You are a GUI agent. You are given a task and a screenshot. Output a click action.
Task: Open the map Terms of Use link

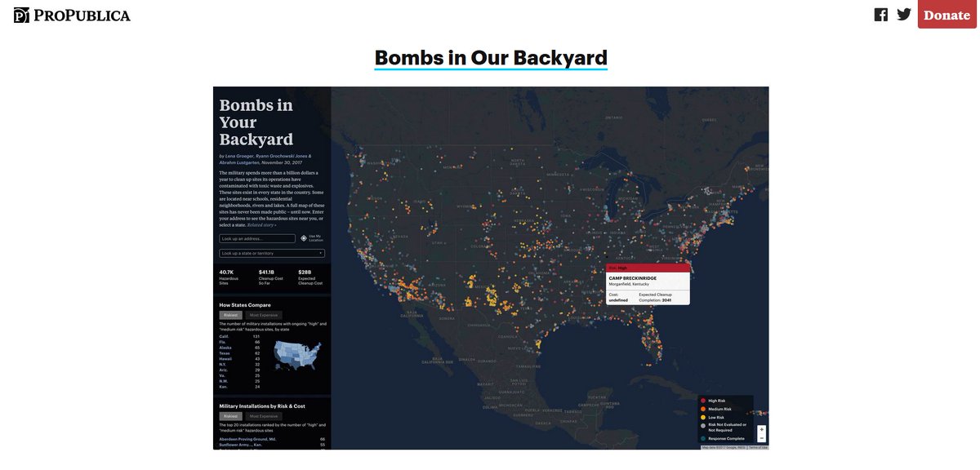click(x=758, y=447)
